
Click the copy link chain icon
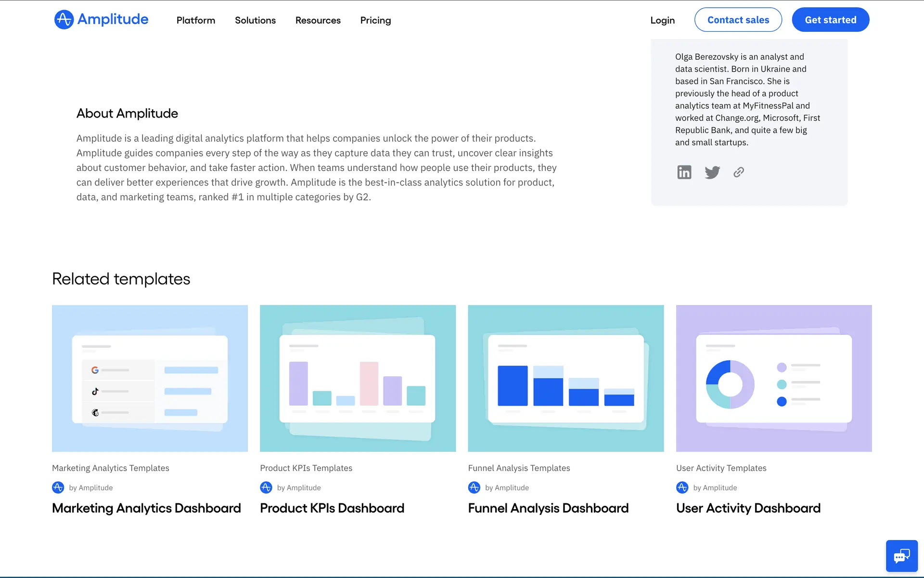(739, 172)
